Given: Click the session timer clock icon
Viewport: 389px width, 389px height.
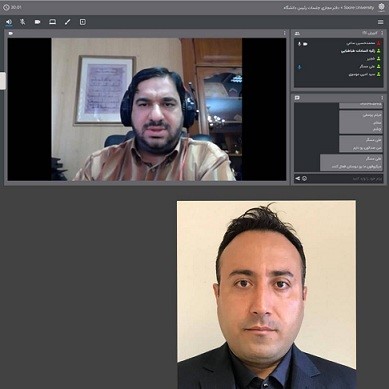Looking at the screenshot, I should [6, 7].
